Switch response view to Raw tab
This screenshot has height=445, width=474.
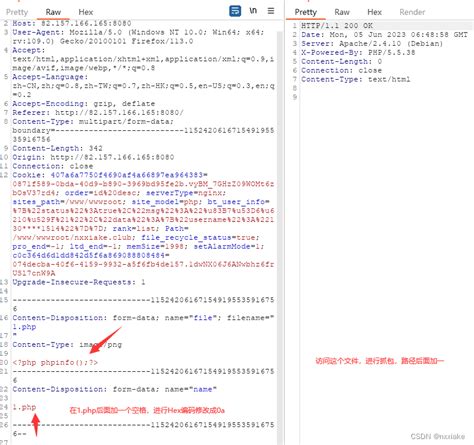pos(342,12)
